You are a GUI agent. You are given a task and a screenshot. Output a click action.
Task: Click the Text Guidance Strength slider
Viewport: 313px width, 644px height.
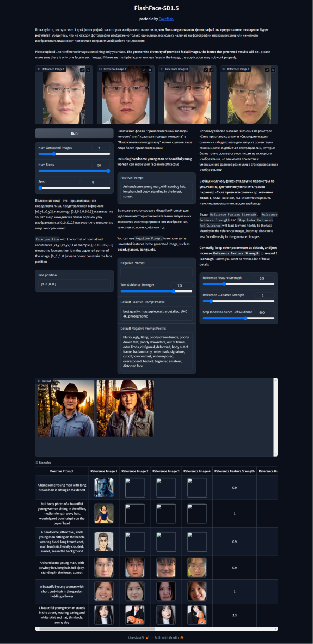click(x=156, y=291)
